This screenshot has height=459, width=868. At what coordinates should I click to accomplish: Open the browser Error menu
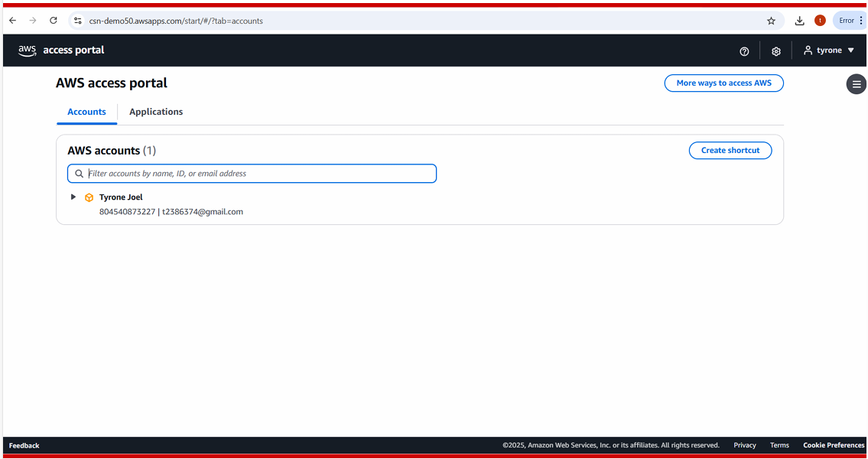coord(850,21)
